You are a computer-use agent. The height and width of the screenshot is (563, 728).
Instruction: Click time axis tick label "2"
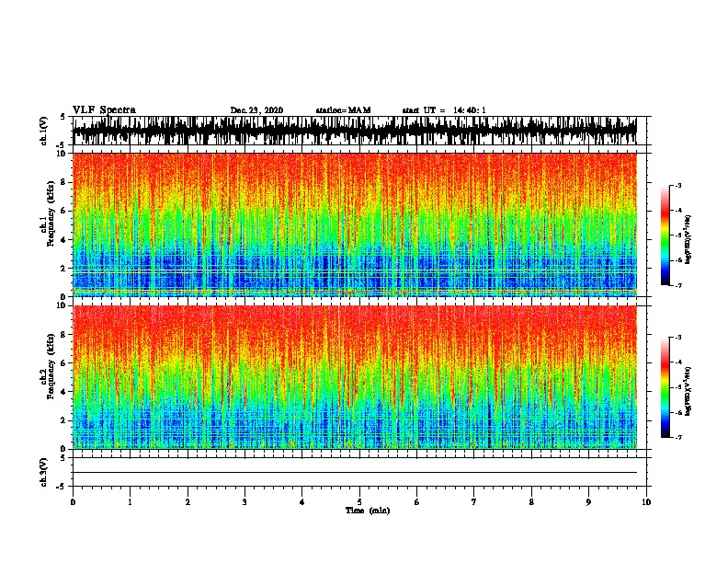[x=188, y=502]
